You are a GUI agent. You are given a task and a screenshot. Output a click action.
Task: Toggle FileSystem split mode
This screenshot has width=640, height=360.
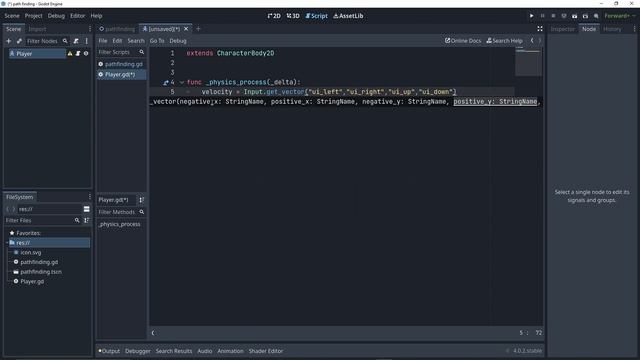87,209
